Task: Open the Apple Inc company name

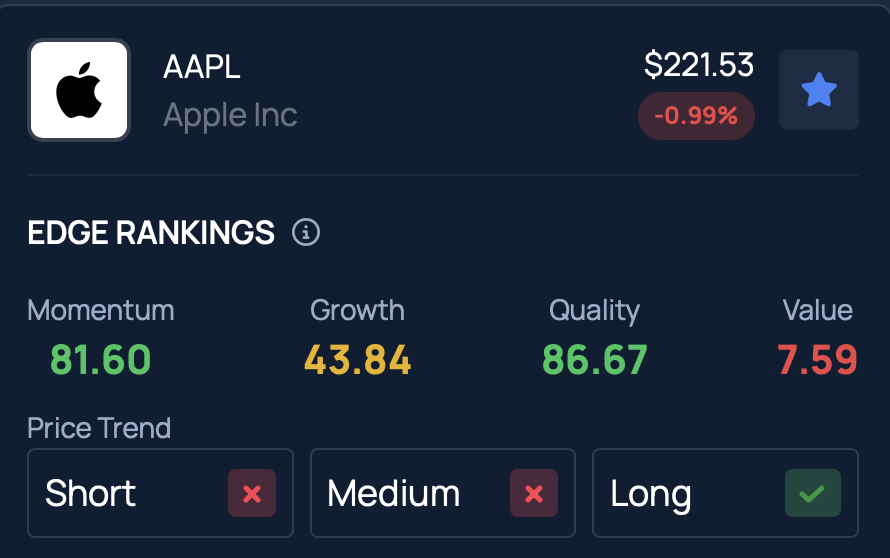Action: pos(230,115)
